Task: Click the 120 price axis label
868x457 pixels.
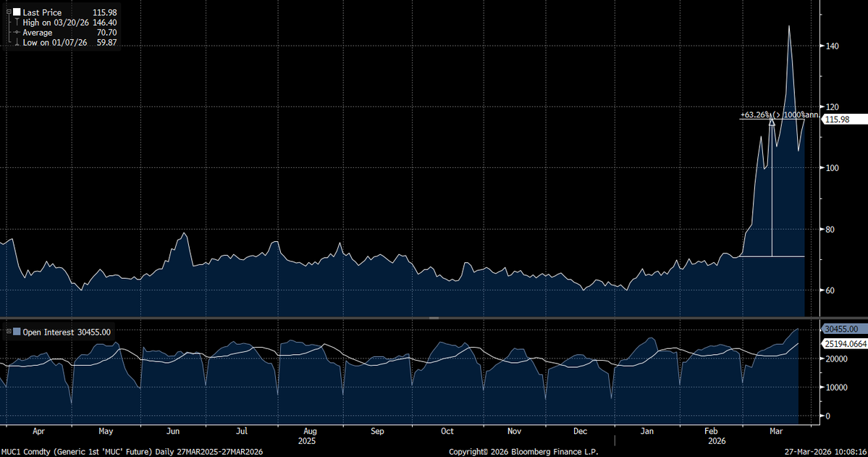Action: 832,107
